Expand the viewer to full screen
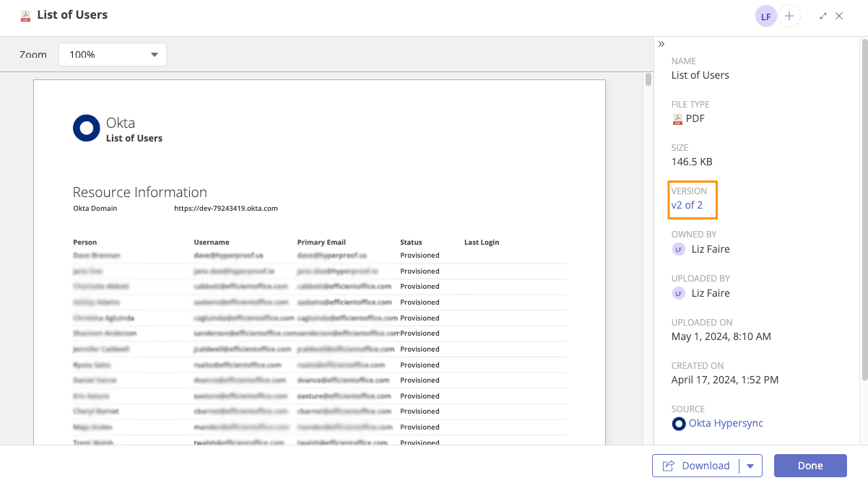868x483 pixels. 823,16
